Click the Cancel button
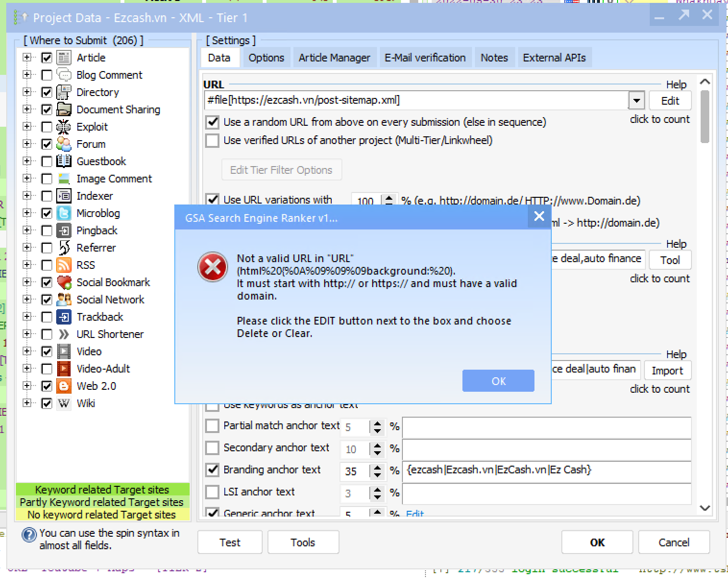 coord(674,542)
